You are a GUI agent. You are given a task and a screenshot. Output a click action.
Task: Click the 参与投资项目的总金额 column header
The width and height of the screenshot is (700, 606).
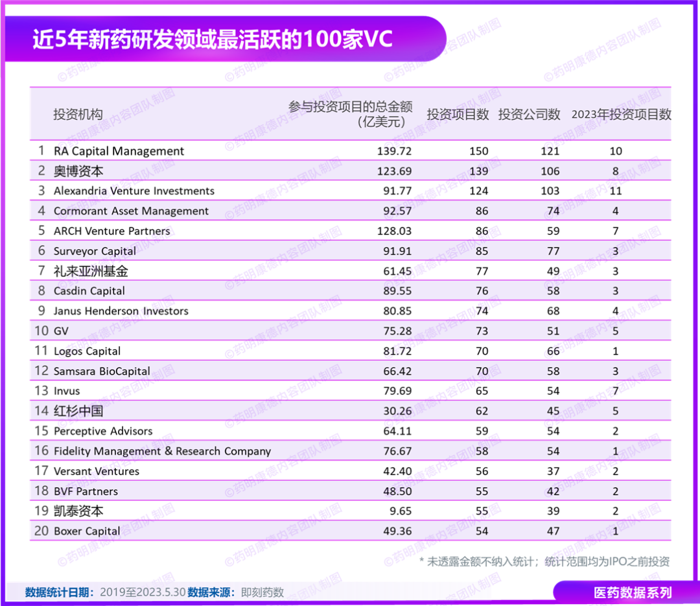pos(351,114)
